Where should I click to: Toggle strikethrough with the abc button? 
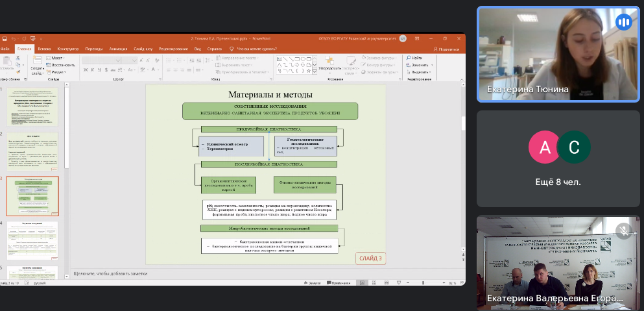point(113,69)
